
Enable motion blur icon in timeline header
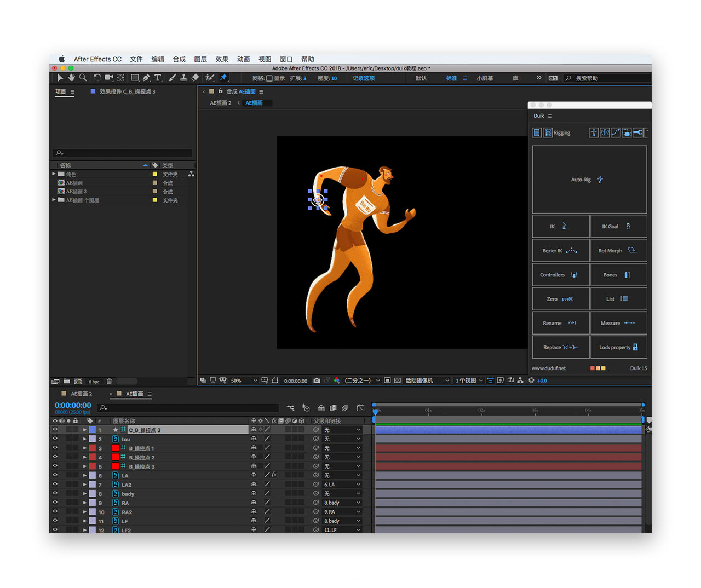pos(345,408)
